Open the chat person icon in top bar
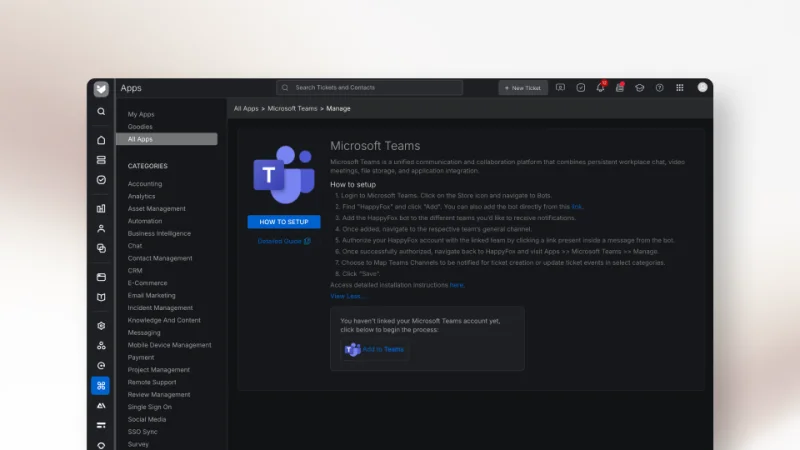800x450 pixels. 560,88
